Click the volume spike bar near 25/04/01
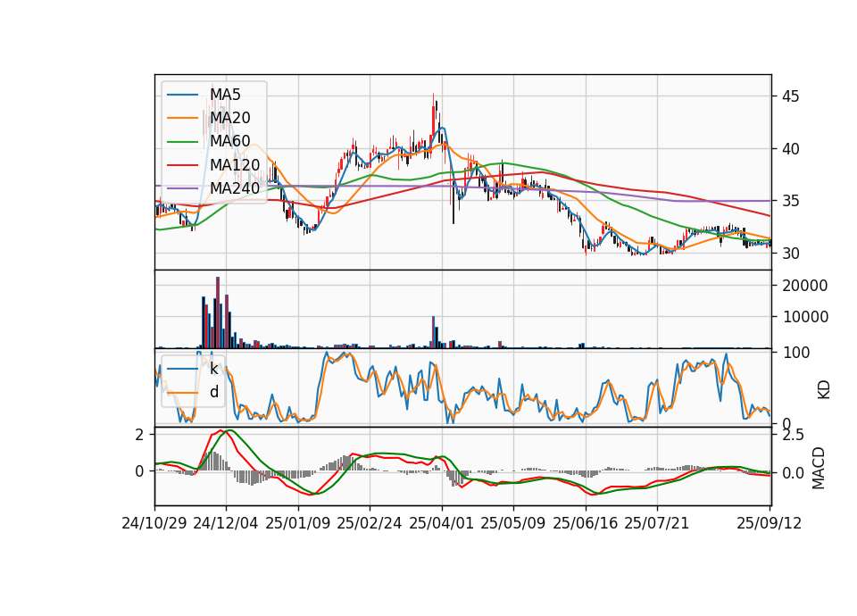Image resolution: width=857 pixels, height=616 pixels. click(434, 332)
